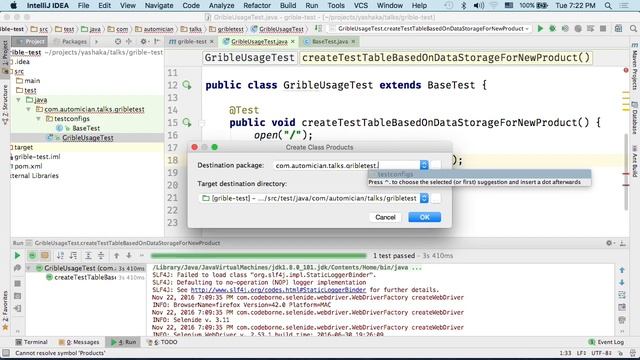This screenshot has height=360, width=640.
Task: Open the Refactor menu
Action: coord(257,5)
